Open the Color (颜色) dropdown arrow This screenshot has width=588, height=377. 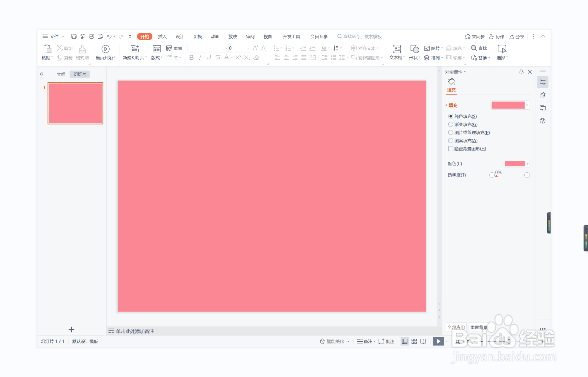click(528, 164)
